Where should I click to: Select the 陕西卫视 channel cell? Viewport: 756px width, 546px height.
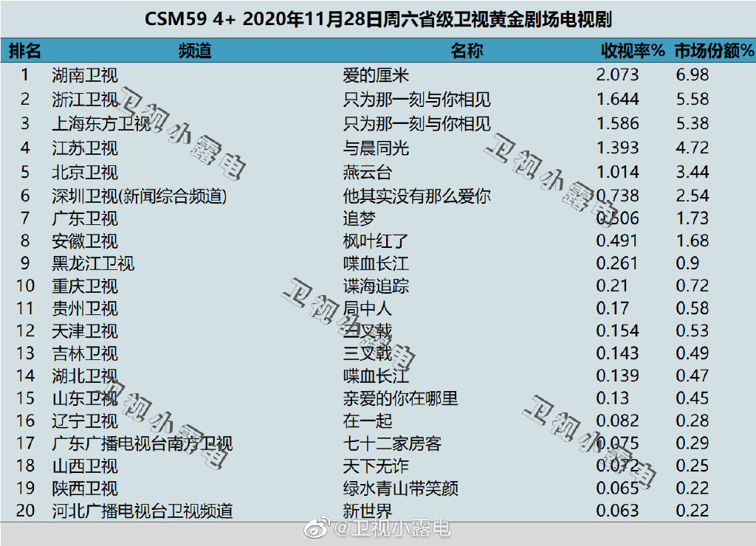[85, 488]
